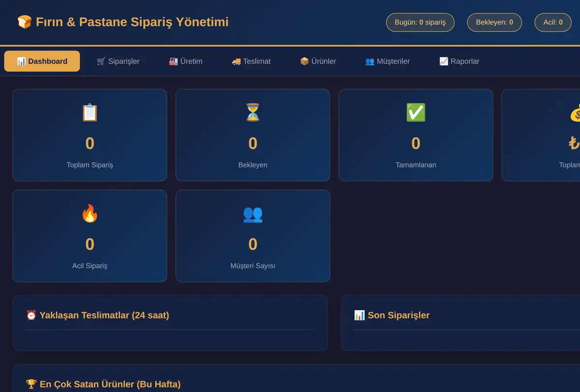This screenshot has width=580, height=392.
Task: Click the bread logo icon in the header
Action: 24,22
